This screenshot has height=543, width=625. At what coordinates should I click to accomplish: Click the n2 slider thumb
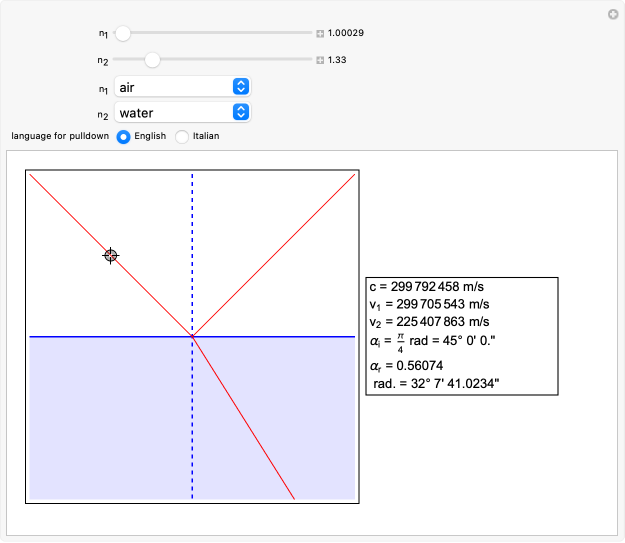(x=152, y=60)
